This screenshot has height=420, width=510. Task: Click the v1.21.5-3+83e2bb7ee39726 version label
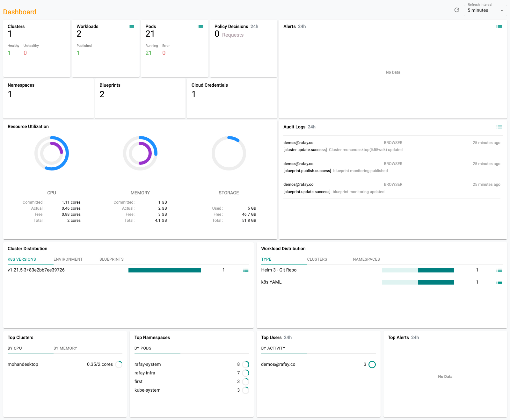click(36, 270)
